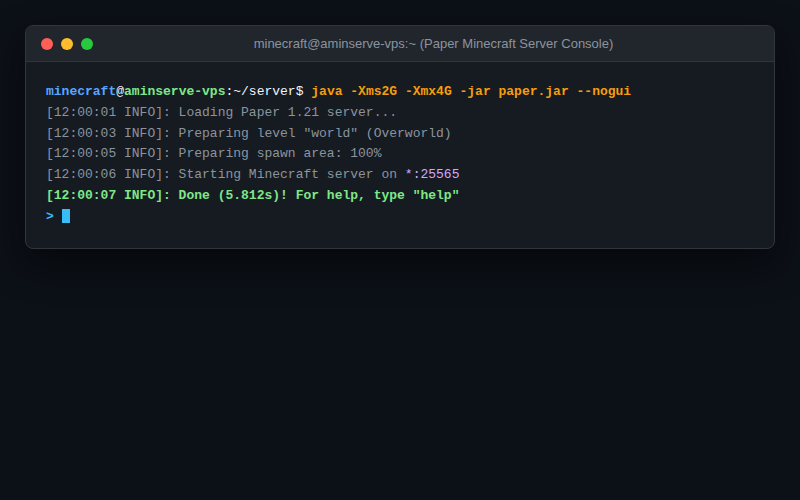Click the blue cursor block at prompt
Image resolution: width=800 pixels, height=500 pixels.
pyautogui.click(x=66, y=216)
